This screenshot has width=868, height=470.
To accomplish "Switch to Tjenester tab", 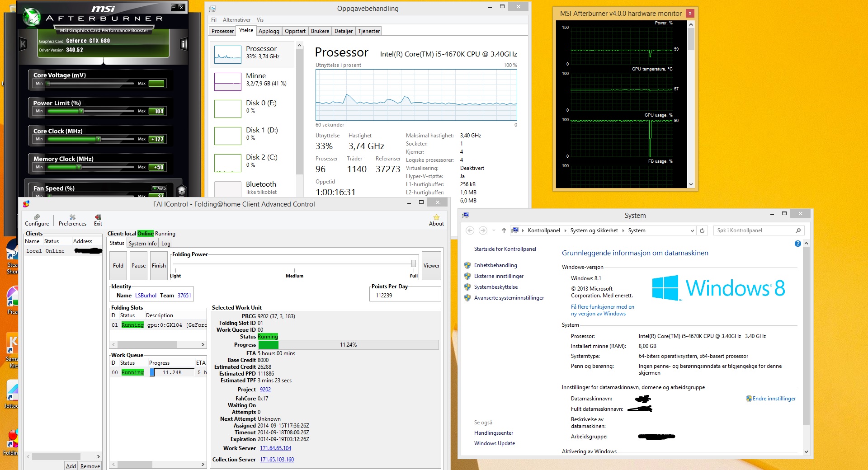I will tap(369, 31).
